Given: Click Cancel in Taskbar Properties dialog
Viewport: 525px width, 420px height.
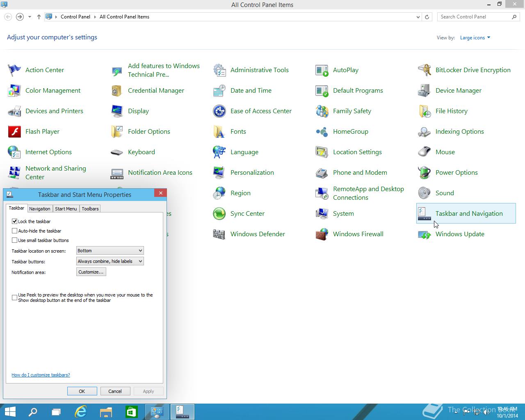Looking at the screenshot, I should [115, 391].
